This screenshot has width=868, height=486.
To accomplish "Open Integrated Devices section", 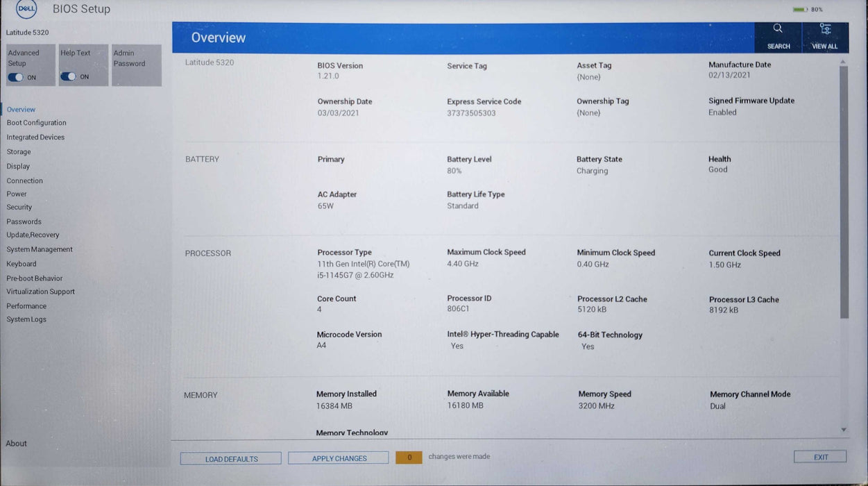I will (35, 137).
